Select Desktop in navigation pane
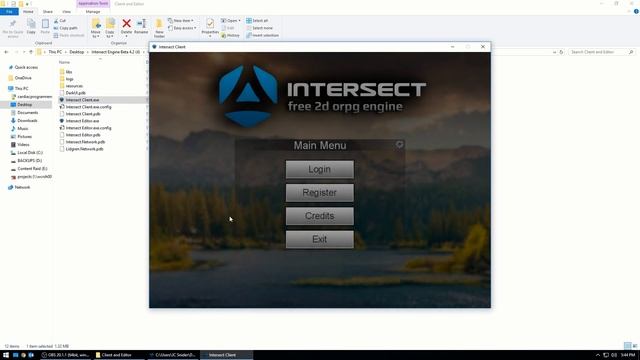The width and height of the screenshot is (640, 360). tap(24, 105)
